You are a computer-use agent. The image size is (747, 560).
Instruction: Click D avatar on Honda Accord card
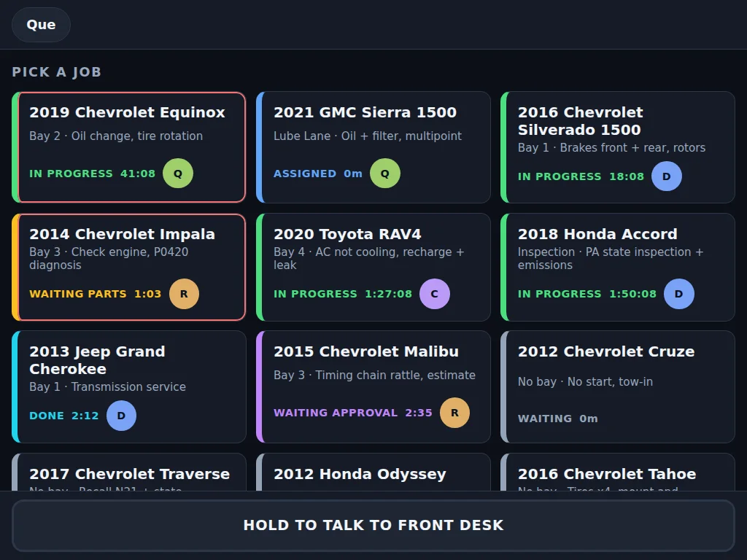(x=679, y=294)
